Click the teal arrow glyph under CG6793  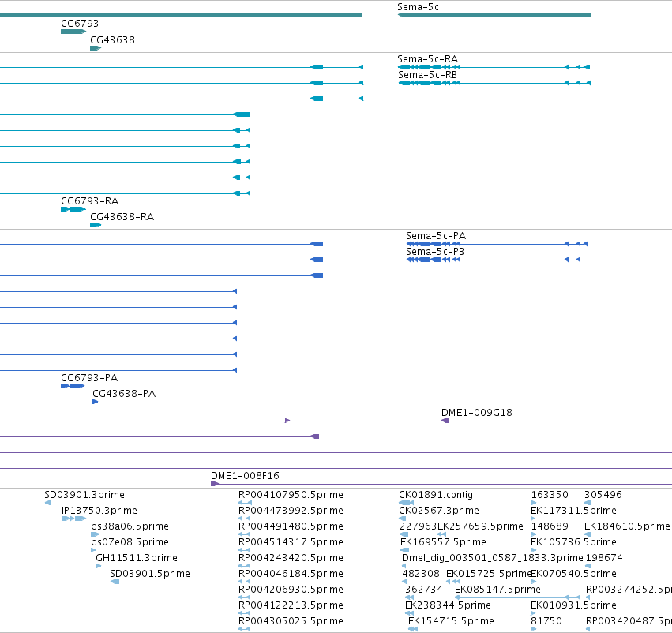click(x=73, y=32)
